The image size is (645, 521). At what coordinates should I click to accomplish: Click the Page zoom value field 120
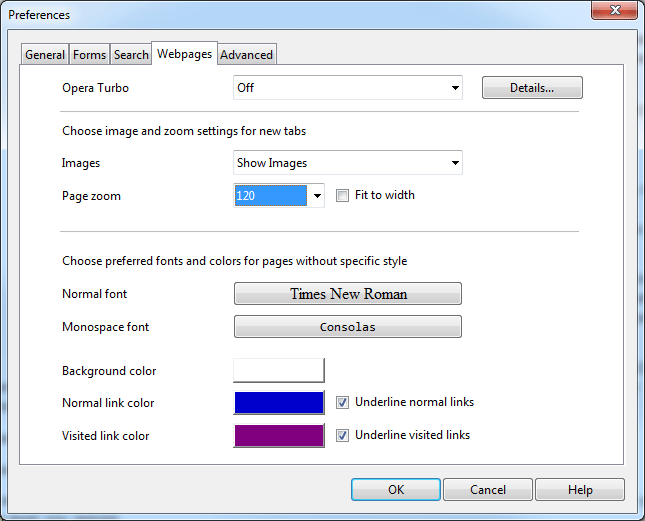coord(271,195)
